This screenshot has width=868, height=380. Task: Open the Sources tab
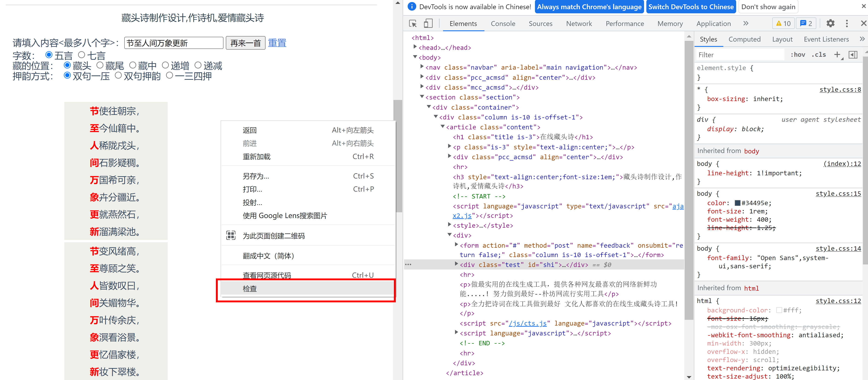tap(540, 24)
